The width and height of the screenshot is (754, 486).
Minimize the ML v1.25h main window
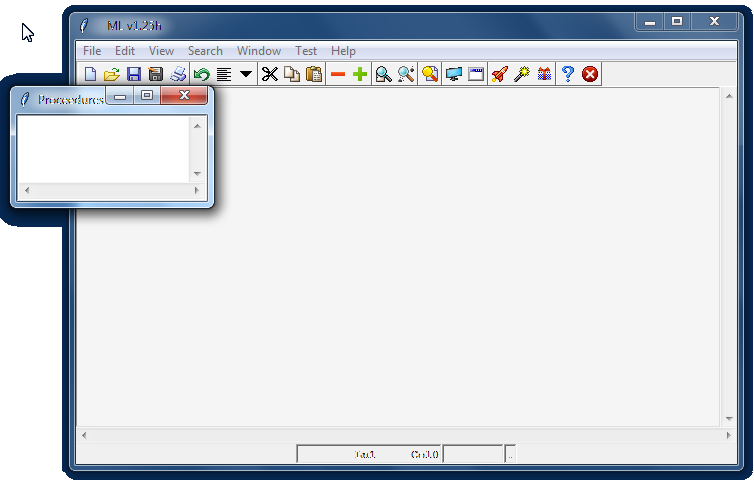(x=650, y=22)
